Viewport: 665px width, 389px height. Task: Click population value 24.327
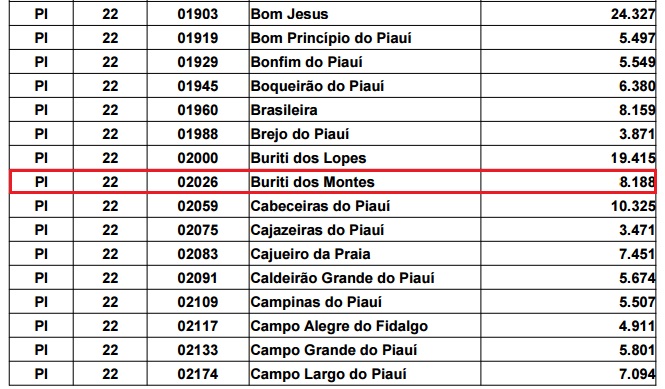[x=633, y=14]
